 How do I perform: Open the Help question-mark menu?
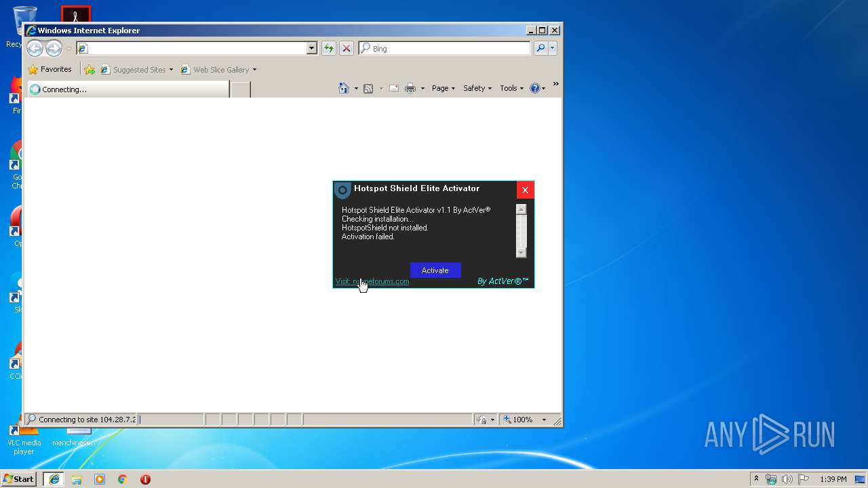coord(538,88)
